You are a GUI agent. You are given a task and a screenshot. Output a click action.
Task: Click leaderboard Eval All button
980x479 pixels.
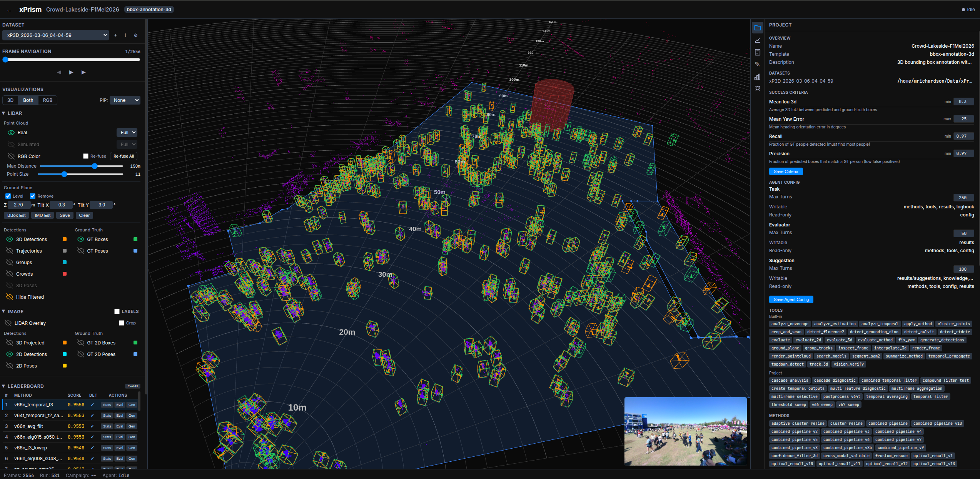click(x=133, y=386)
